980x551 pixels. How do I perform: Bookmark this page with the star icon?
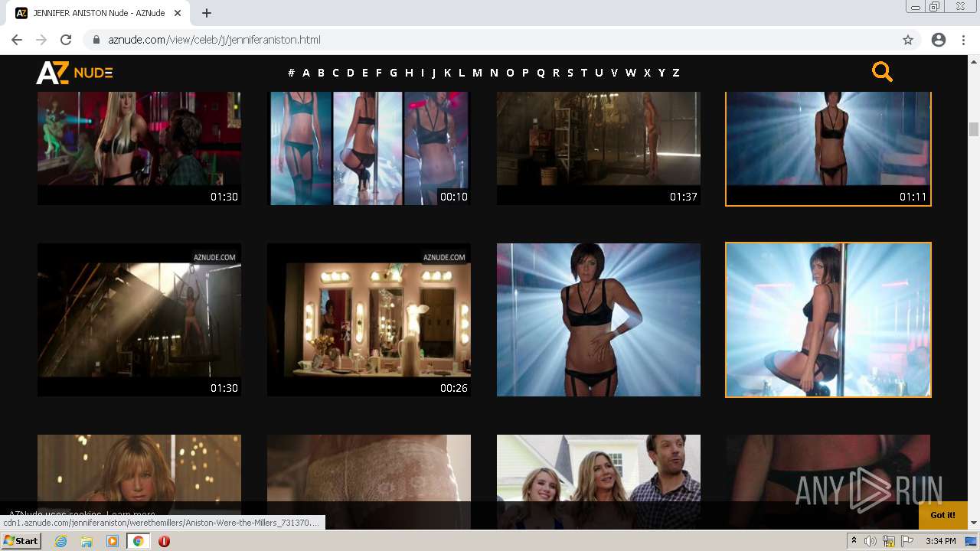click(908, 40)
